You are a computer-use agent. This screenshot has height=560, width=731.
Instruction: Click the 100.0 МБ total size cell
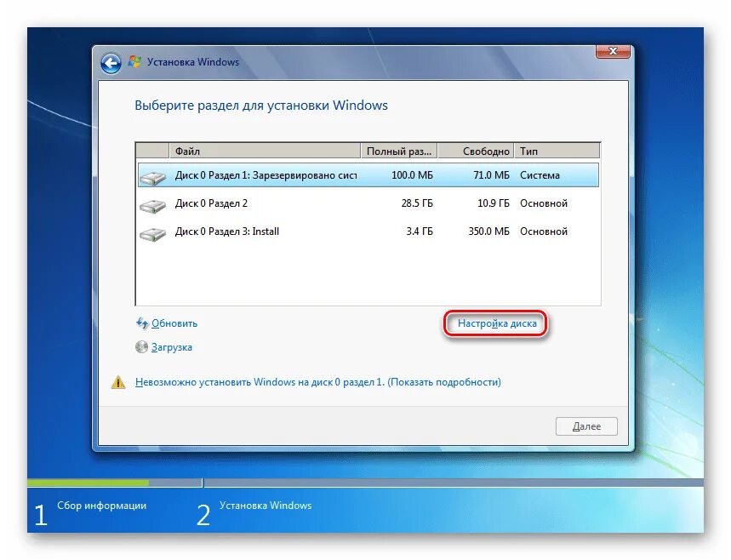tap(412, 175)
